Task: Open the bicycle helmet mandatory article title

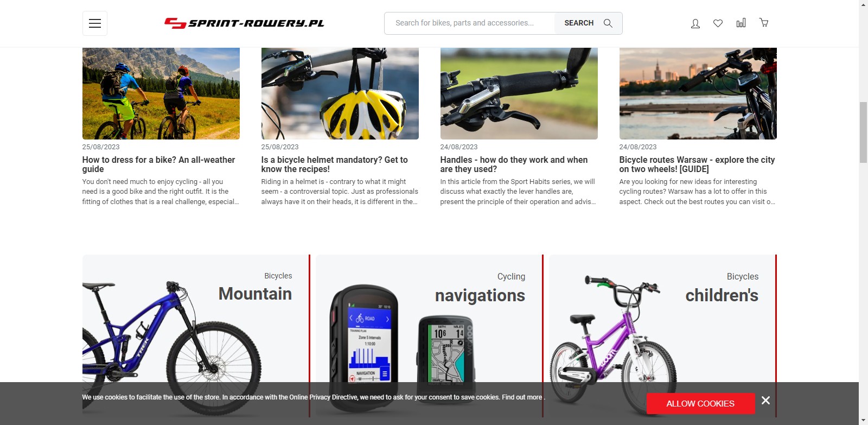Action: point(334,164)
